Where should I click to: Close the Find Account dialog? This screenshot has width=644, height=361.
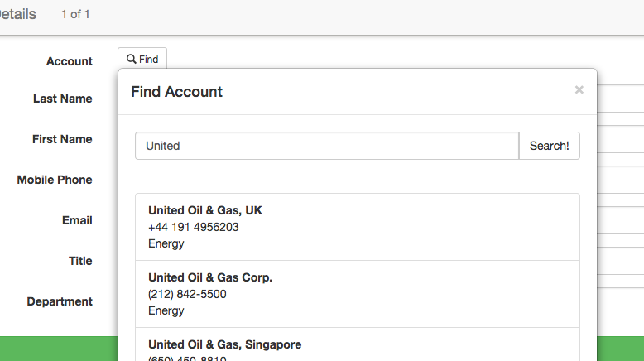(x=579, y=90)
